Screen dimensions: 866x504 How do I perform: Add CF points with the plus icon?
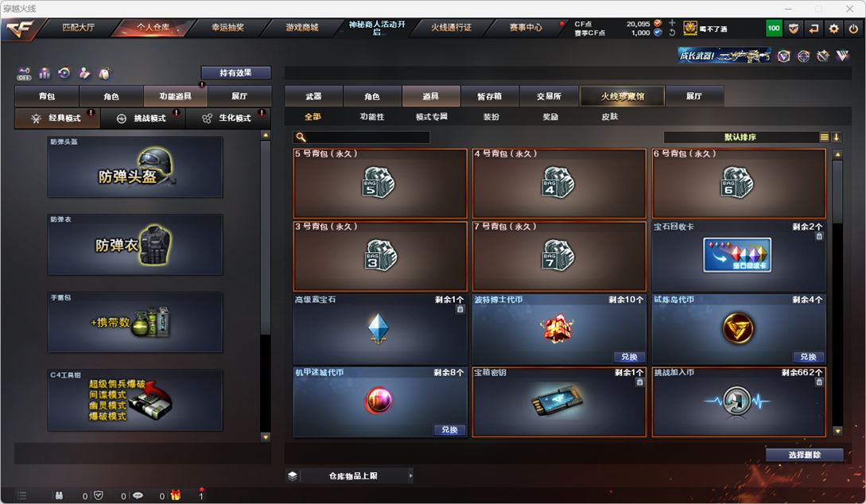pos(672,23)
